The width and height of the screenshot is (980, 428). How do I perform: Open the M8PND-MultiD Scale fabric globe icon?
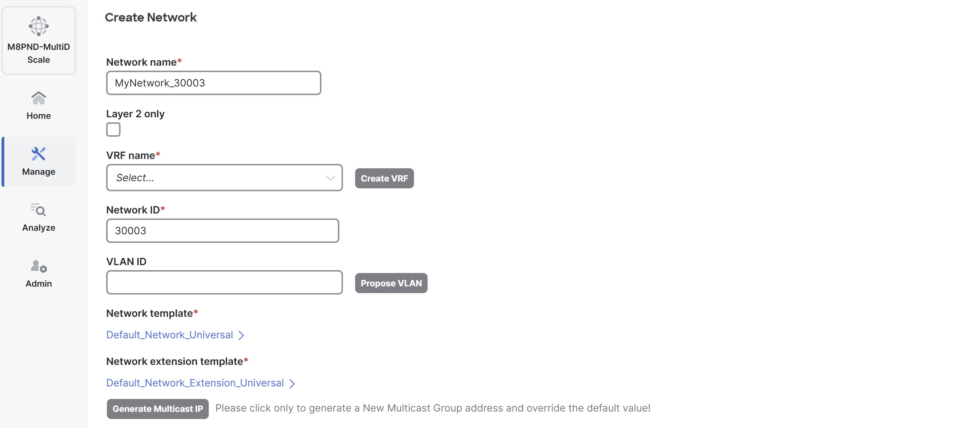pos(38,26)
